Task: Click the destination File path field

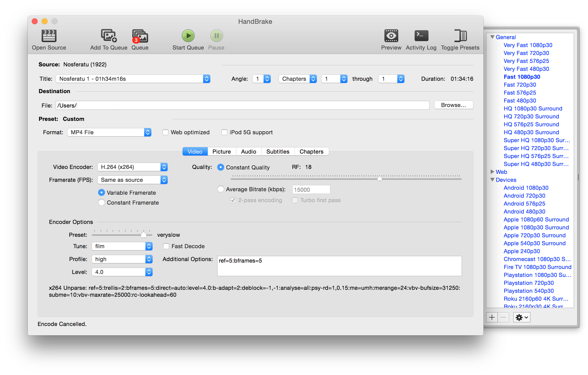Action: 243,105
